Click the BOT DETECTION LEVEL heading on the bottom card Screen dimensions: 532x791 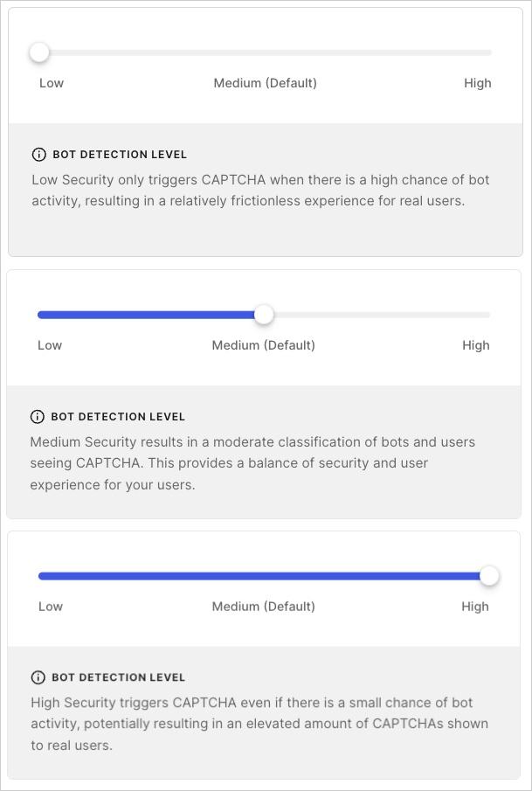(x=118, y=677)
